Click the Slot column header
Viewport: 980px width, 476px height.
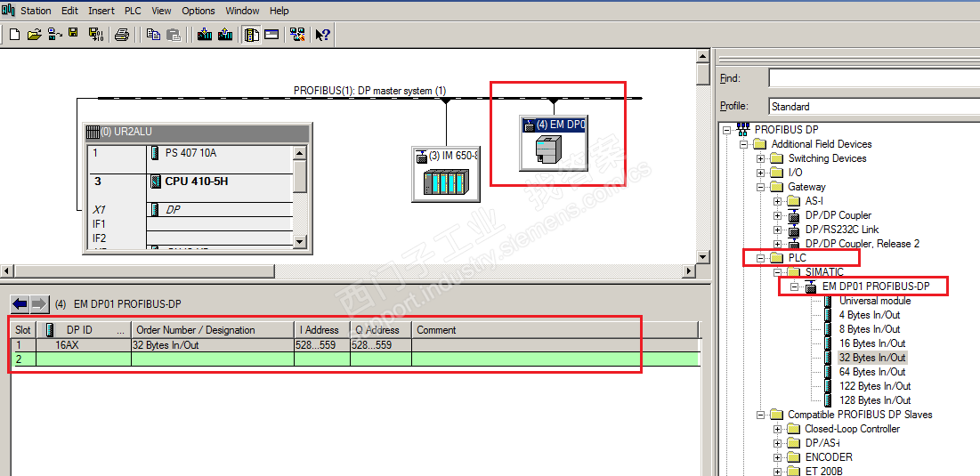coord(24,330)
